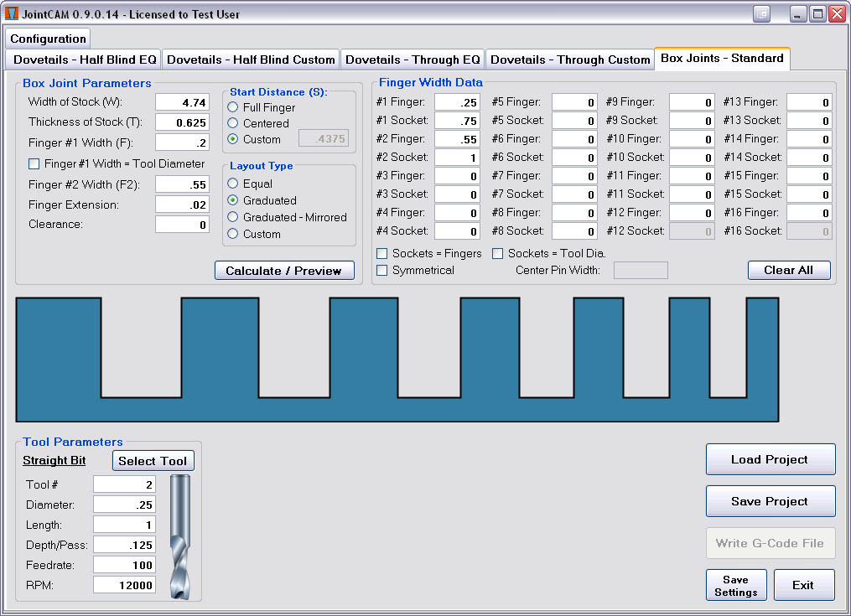Click the Select Tool button
Screen dimensions: 851x616
(153, 461)
